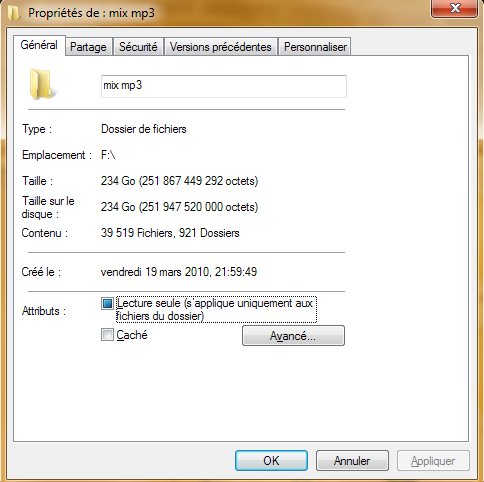Open the Partage tab
This screenshot has width=484, height=482.
pos(88,47)
